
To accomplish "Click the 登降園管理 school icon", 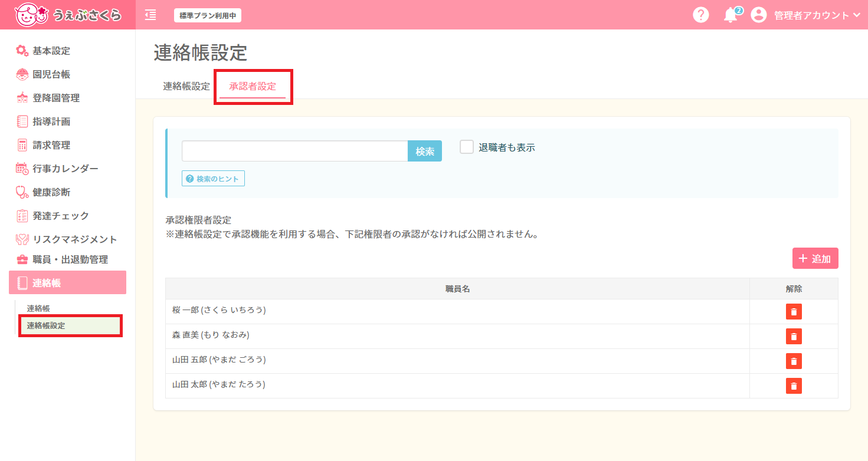I will click(22, 98).
